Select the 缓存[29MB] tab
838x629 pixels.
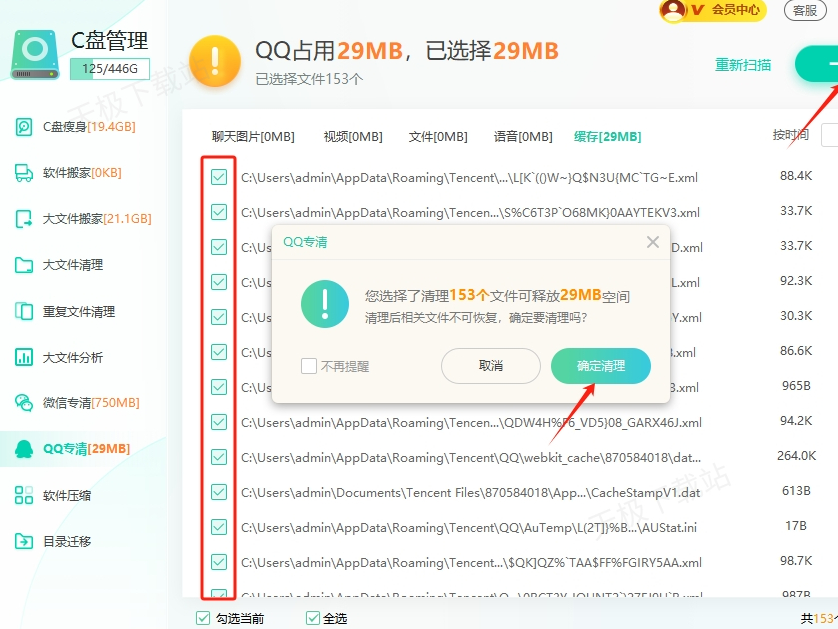(x=608, y=137)
